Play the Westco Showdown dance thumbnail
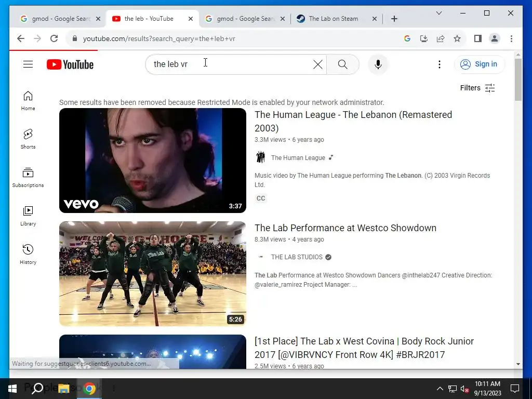Viewport: 532px width, 399px height. 153,274
